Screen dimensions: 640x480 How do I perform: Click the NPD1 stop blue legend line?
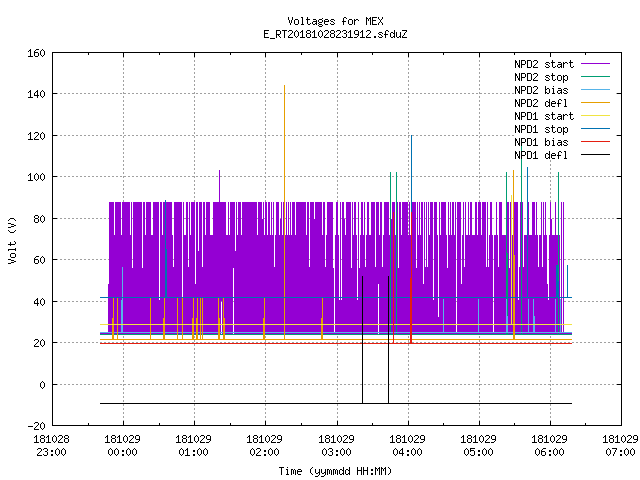click(x=595, y=129)
